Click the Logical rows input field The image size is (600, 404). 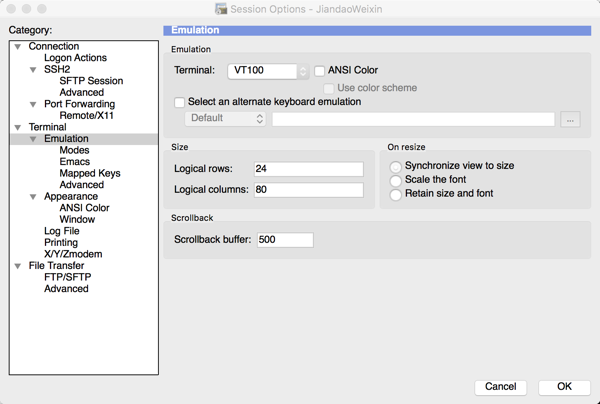point(308,169)
